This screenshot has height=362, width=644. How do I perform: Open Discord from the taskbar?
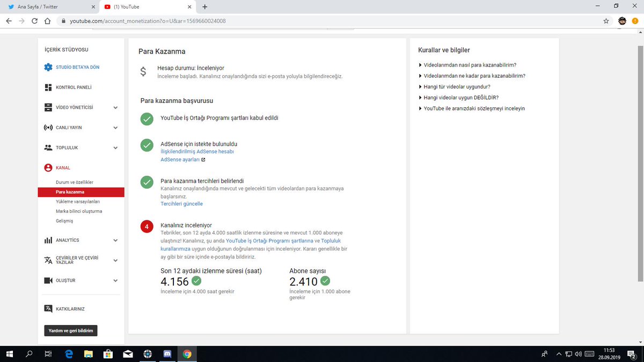[x=167, y=354]
